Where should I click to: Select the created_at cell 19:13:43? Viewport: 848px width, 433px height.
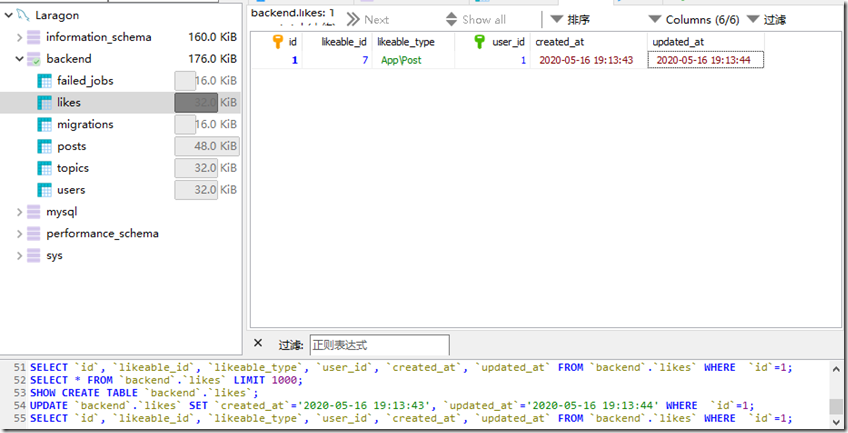588,60
